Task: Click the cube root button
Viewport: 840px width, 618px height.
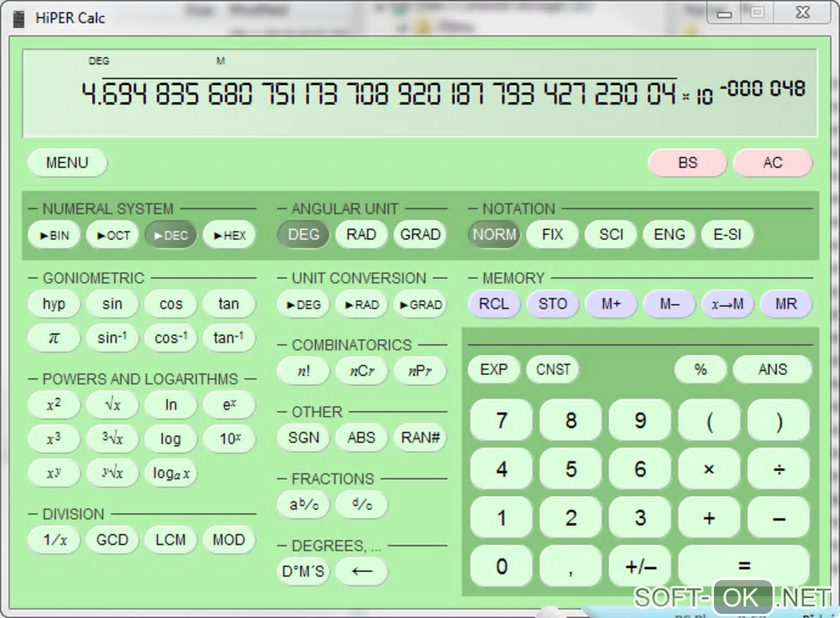Action: point(113,438)
